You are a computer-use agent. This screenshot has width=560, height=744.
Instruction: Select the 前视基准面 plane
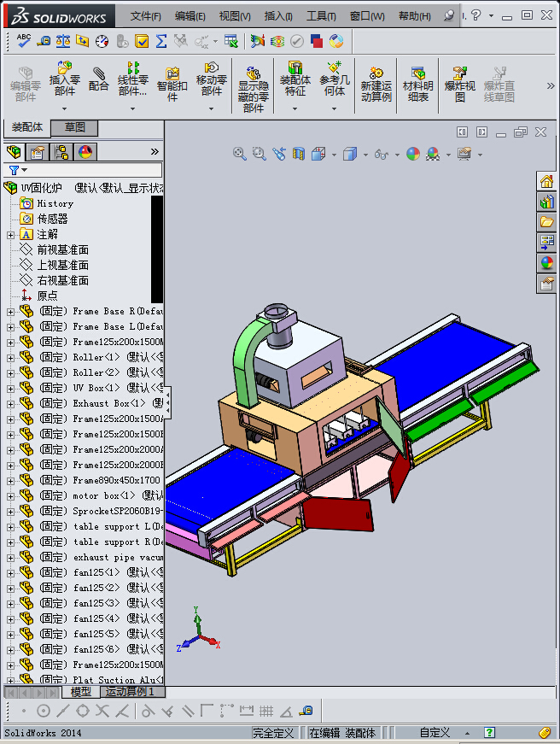pos(62,249)
